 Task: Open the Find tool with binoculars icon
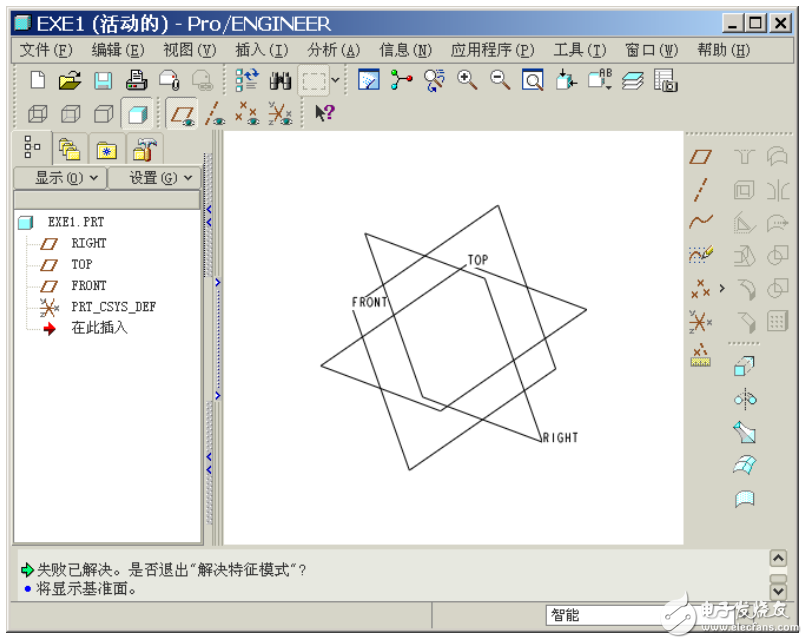[x=281, y=80]
